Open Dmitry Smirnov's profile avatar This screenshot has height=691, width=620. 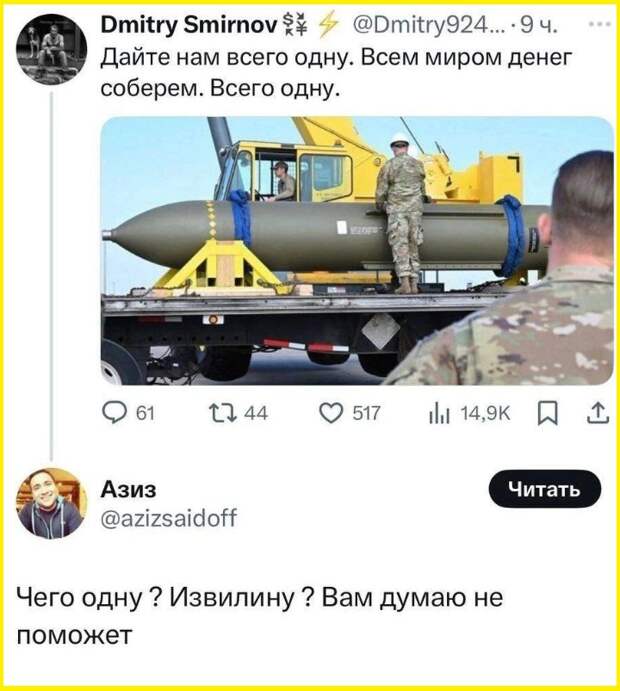coord(52,49)
